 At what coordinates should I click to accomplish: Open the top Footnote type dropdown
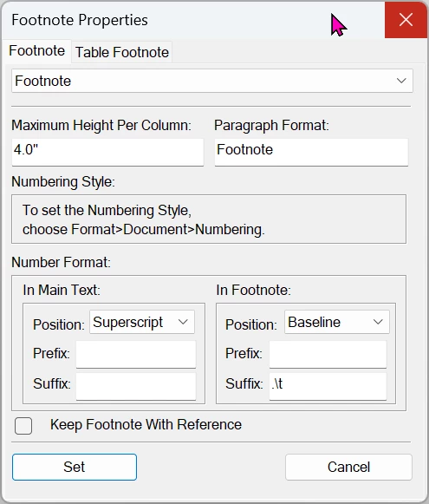(212, 81)
